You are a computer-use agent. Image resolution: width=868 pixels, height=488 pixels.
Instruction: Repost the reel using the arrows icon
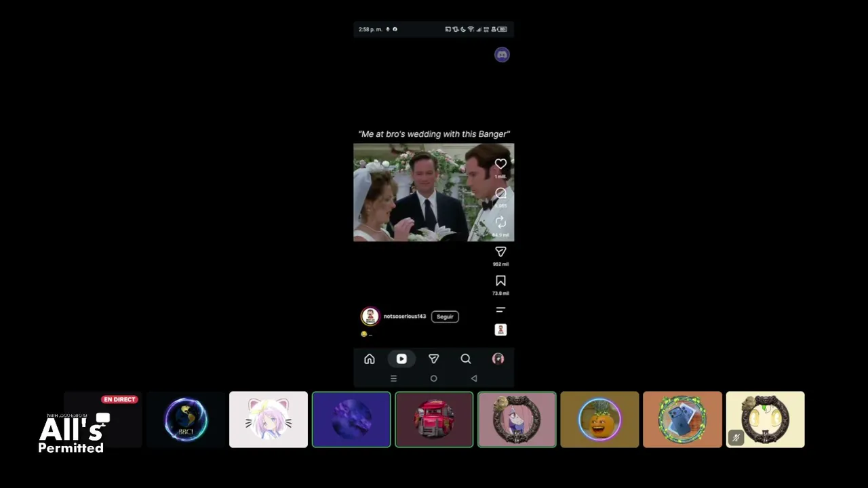[500, 222]
